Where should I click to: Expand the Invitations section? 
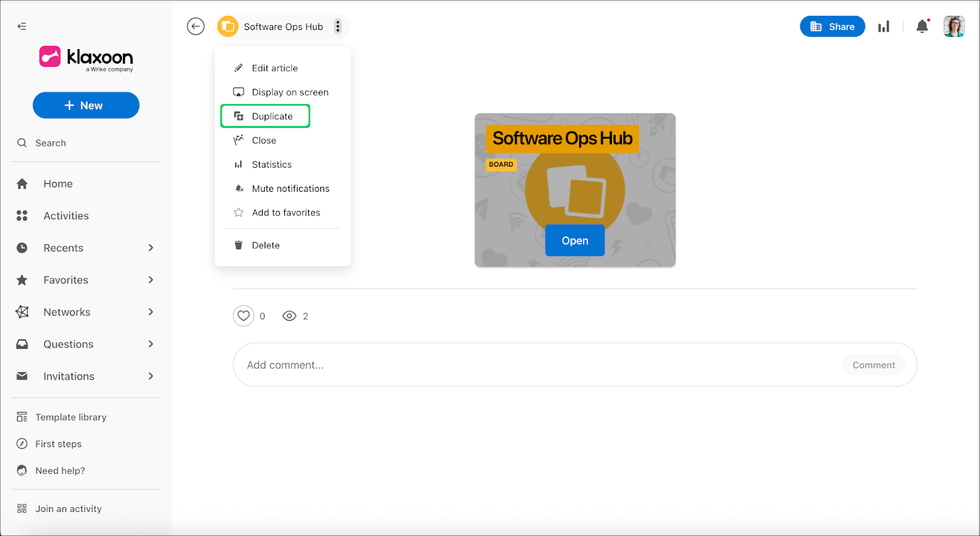pyautogui.click(x=151, y=376)
